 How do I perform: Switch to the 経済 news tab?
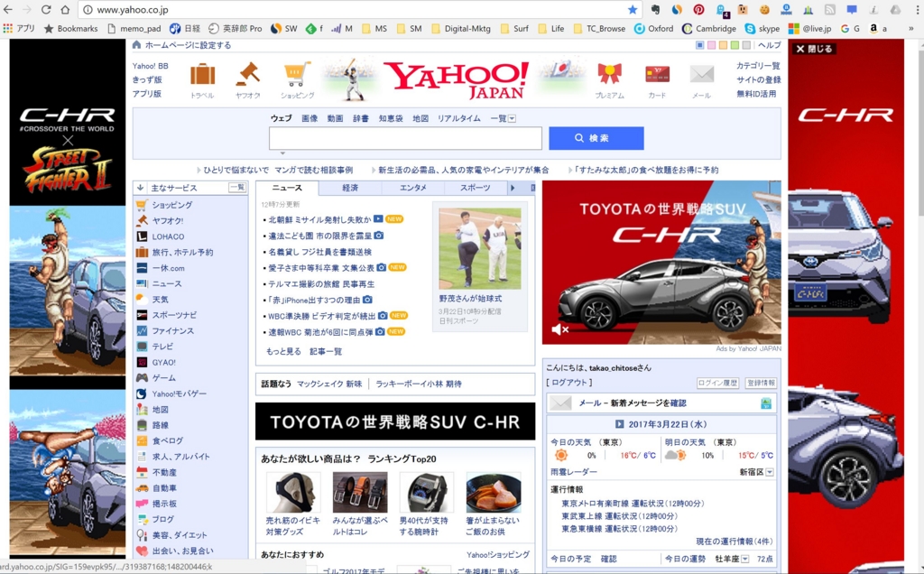tap(350, 188)
